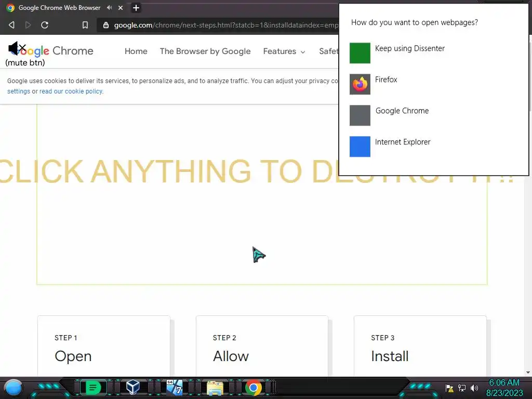
Task: Click the Windows Start orb
Action: click(14, 388)
